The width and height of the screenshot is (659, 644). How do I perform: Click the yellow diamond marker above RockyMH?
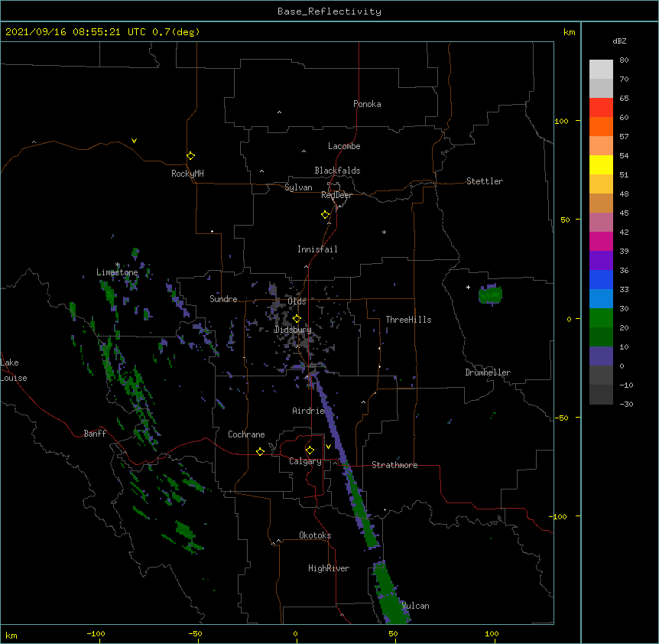190,156
